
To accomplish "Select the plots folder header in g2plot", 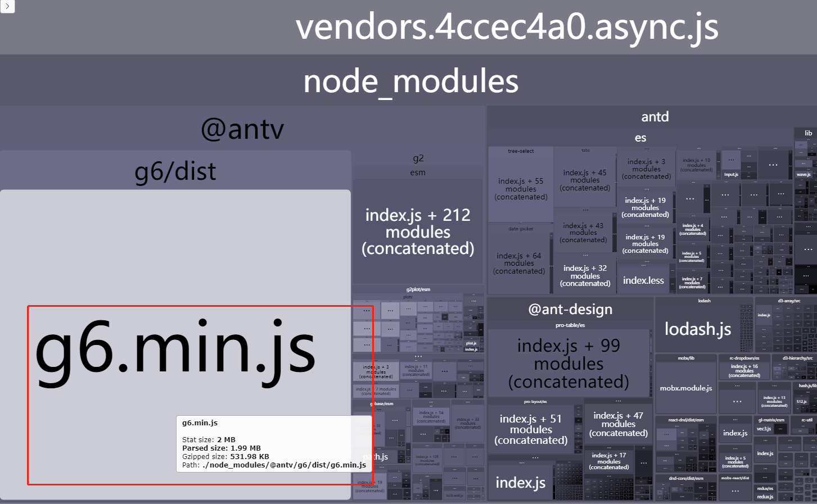I will coord(408,297).
